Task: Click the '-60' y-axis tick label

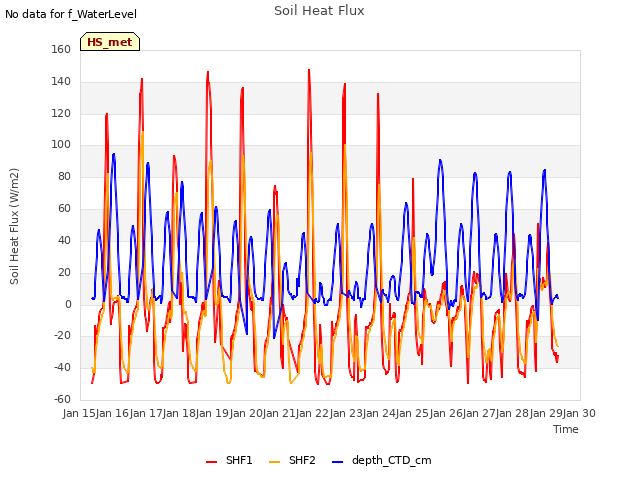Action: [x=62, y=399]
